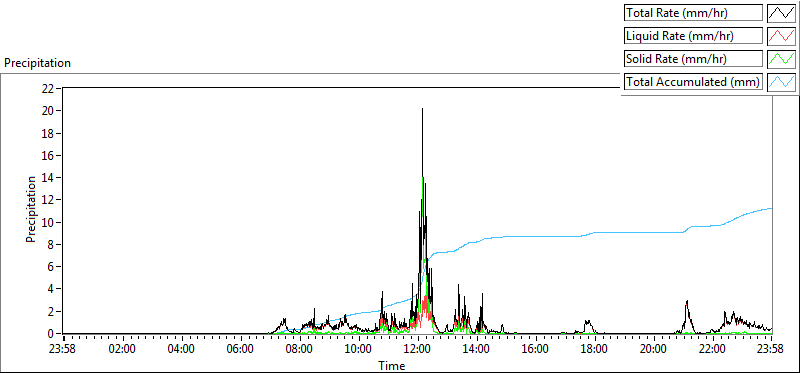Click the y-axis value 16

coord(47,156)
